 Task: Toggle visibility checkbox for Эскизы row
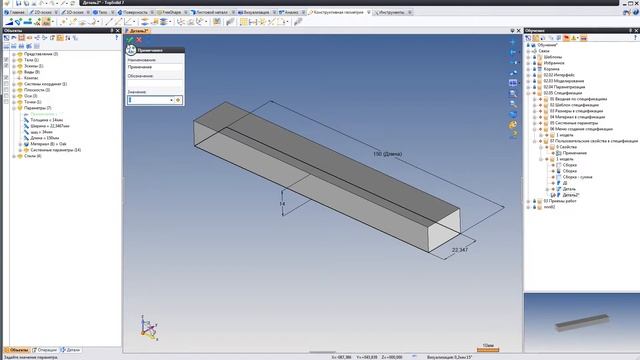[6, 66]
